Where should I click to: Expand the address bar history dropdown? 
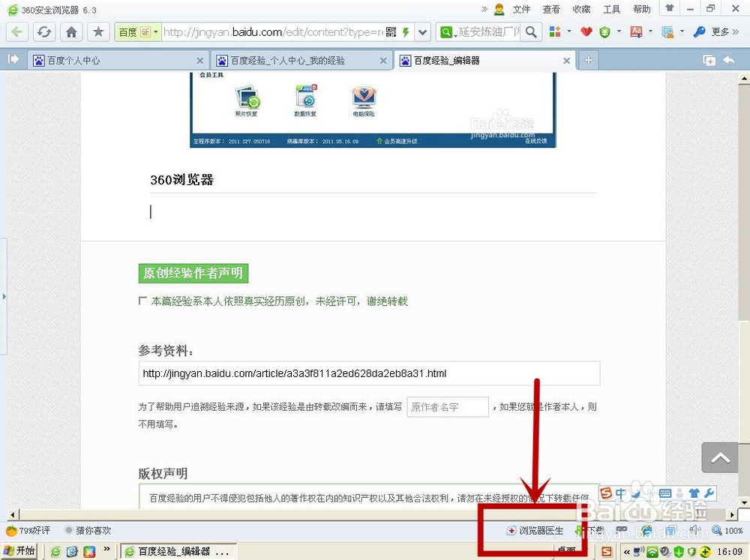[x=422, y=32]
